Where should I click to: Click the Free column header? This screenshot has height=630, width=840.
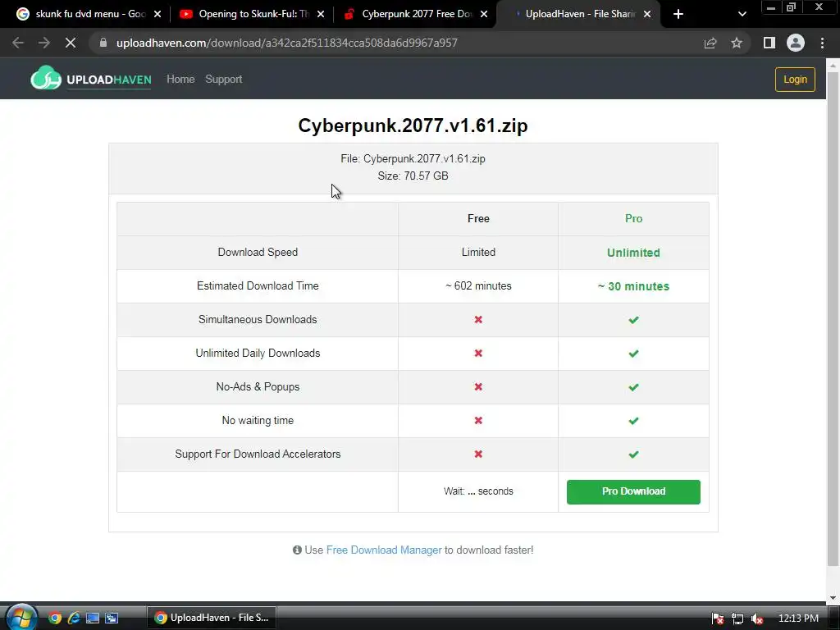pyautogui.click(x=478, y=218)
